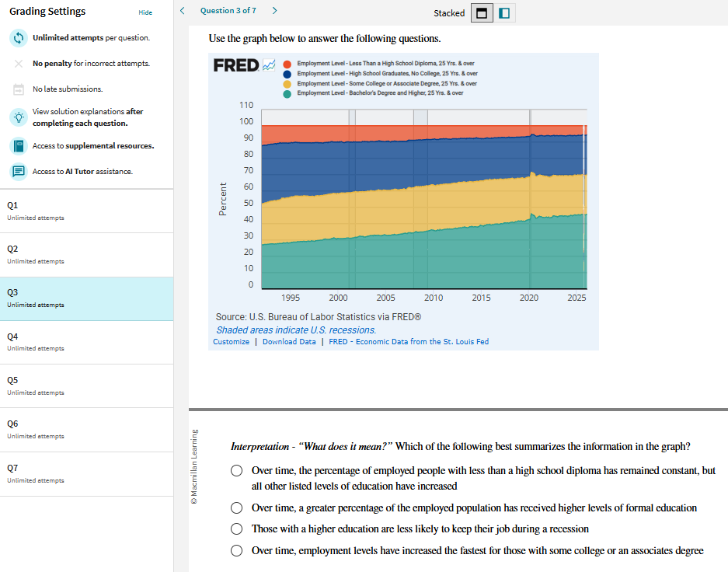Click the Grading Settings heading
This screenshot has width=728, height=572.
point(47,12)
